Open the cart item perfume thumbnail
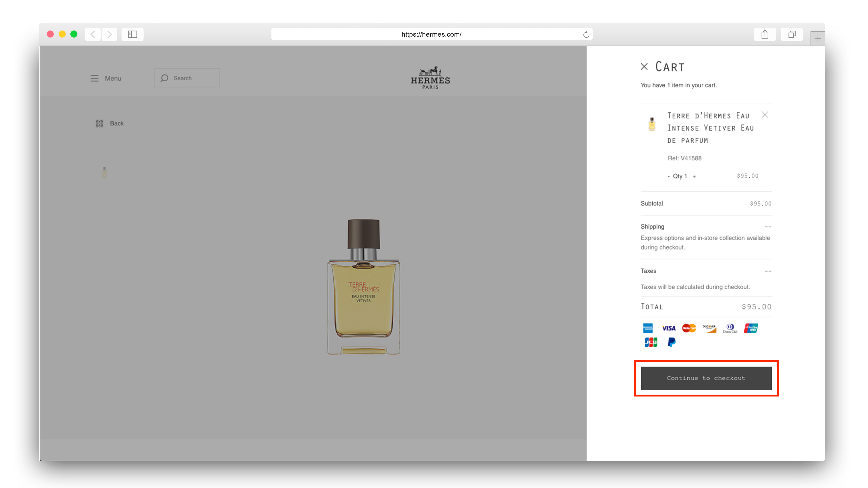 pos(652,124)
